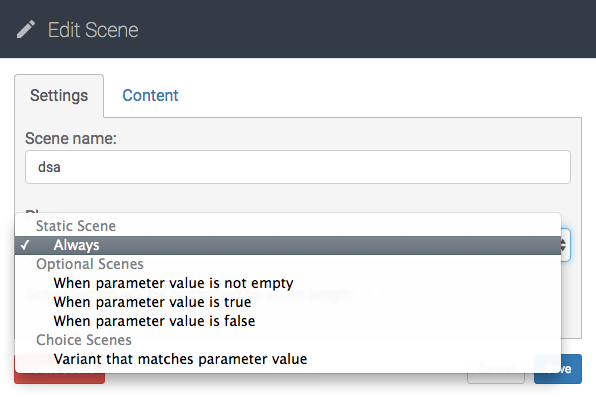Click the select box up-down arrows

pyautogui.click(x=564, y=245)
